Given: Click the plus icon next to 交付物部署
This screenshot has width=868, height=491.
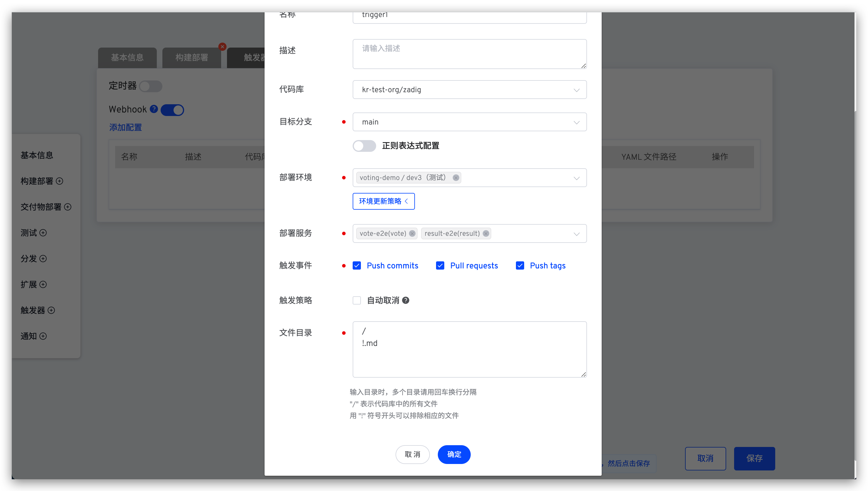Looking at the screenshot, I should pyautogui.click(x=68, y=207).
